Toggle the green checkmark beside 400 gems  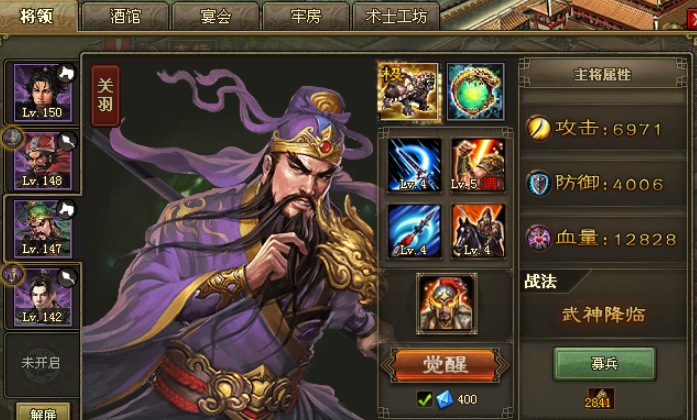(x=424, y=399)
